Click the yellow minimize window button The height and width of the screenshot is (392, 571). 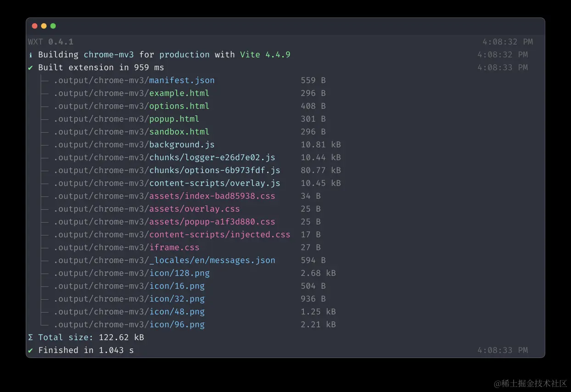point(44,26)
